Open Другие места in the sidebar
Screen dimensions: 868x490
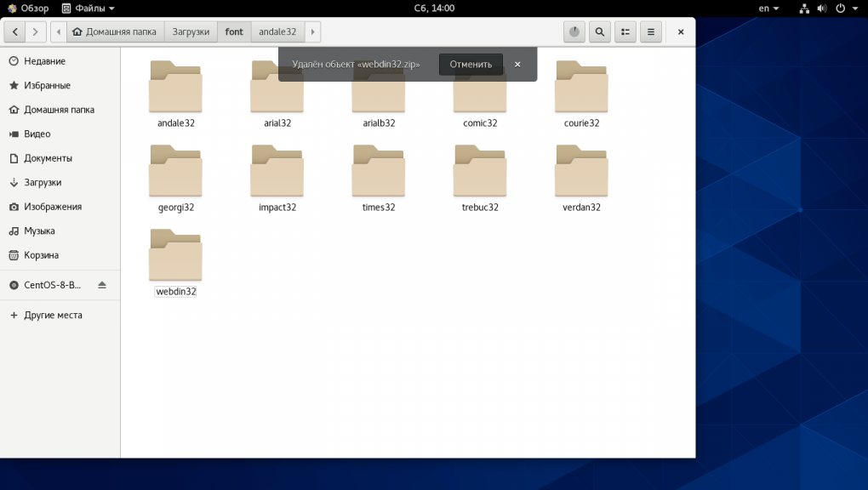tap(53, 315)
